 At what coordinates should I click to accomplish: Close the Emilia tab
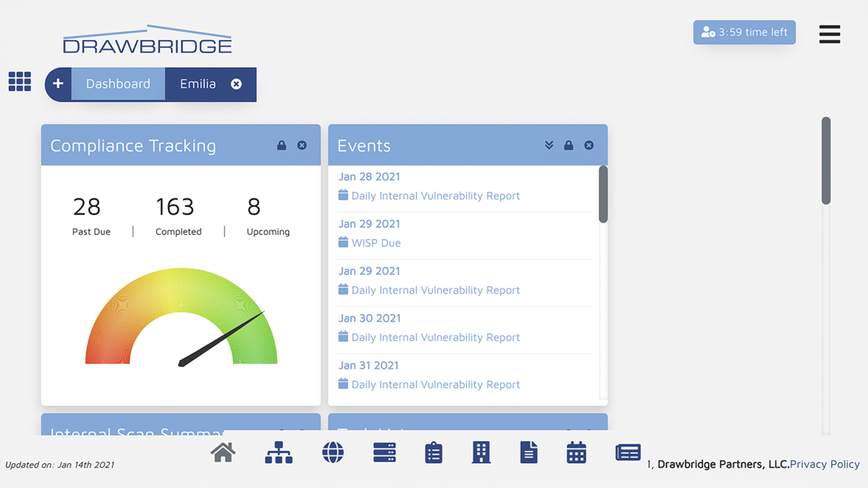(x=236, y=84)
